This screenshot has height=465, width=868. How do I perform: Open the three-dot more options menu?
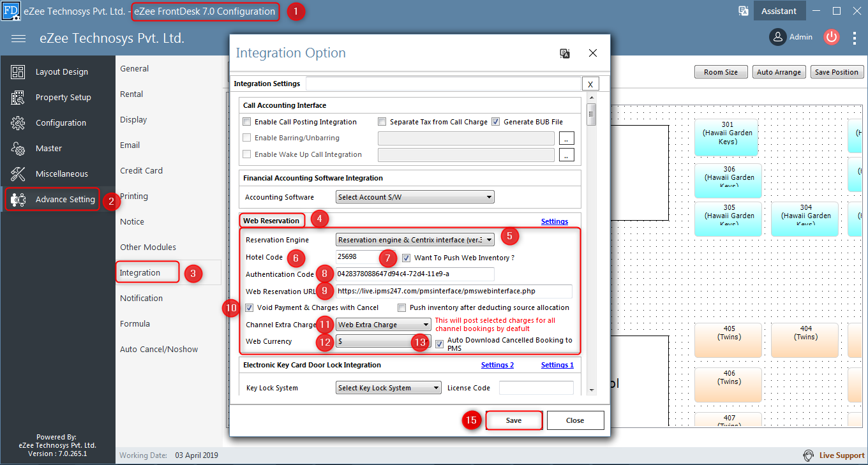[855, 38]
